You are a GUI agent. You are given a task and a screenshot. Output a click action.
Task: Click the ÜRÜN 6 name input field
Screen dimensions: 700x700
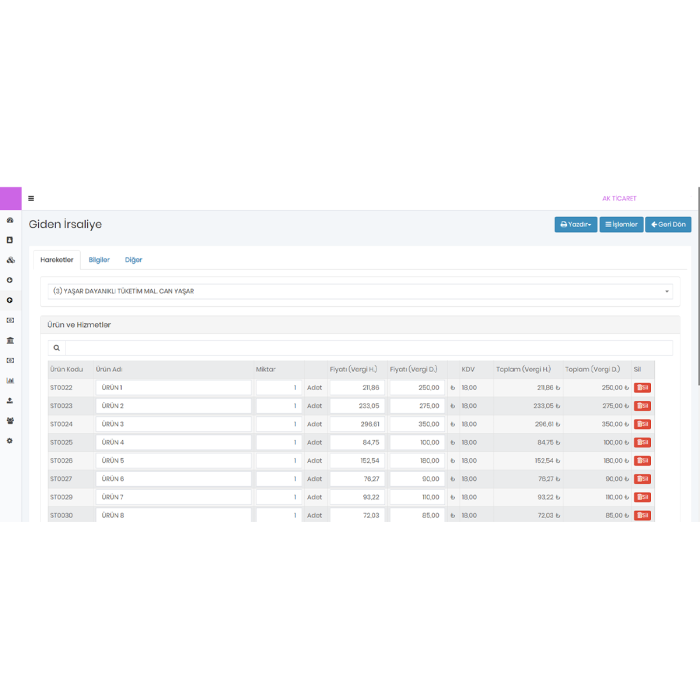(x=173, y=479)
